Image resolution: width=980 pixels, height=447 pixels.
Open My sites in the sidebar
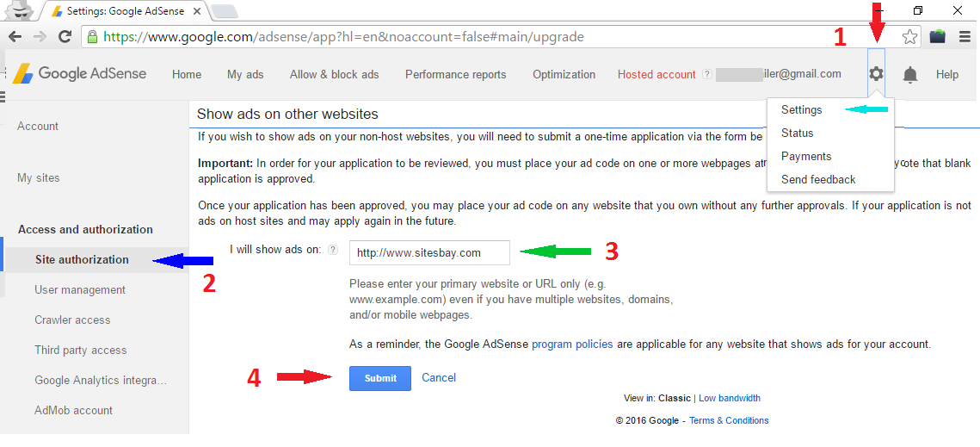tap(39, 177)
